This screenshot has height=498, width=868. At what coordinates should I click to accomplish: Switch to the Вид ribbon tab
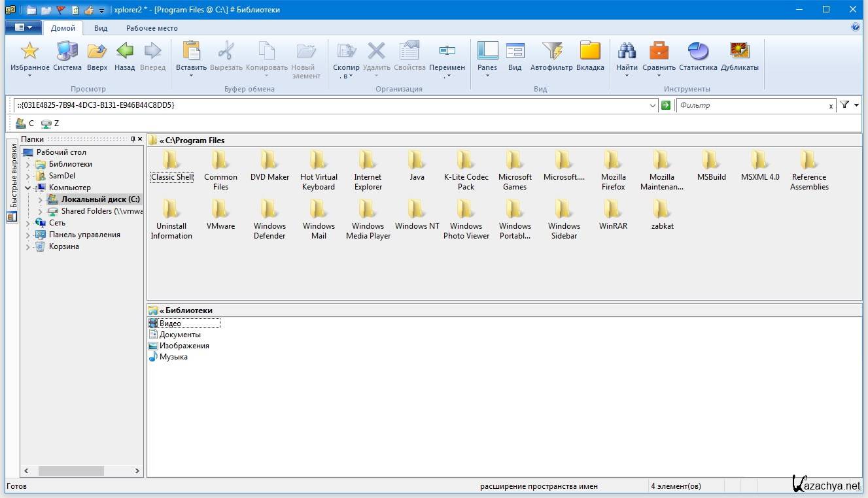click(101, 28)
